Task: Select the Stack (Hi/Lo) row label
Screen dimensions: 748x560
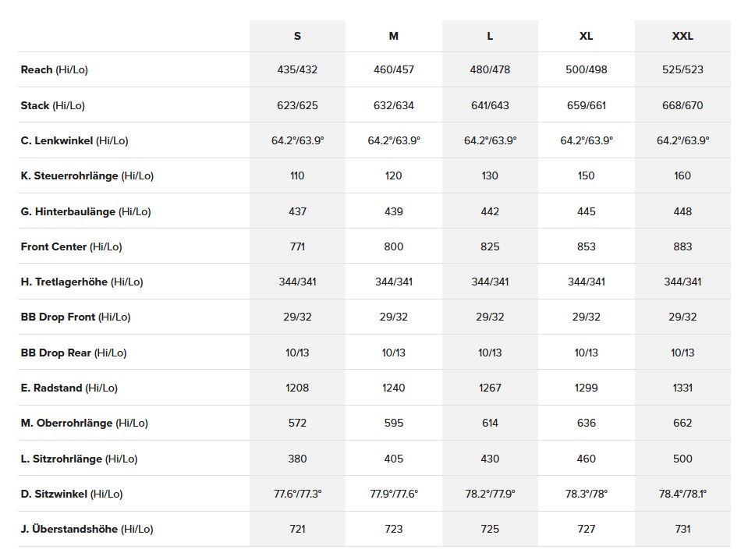Action: click(54, 105)
